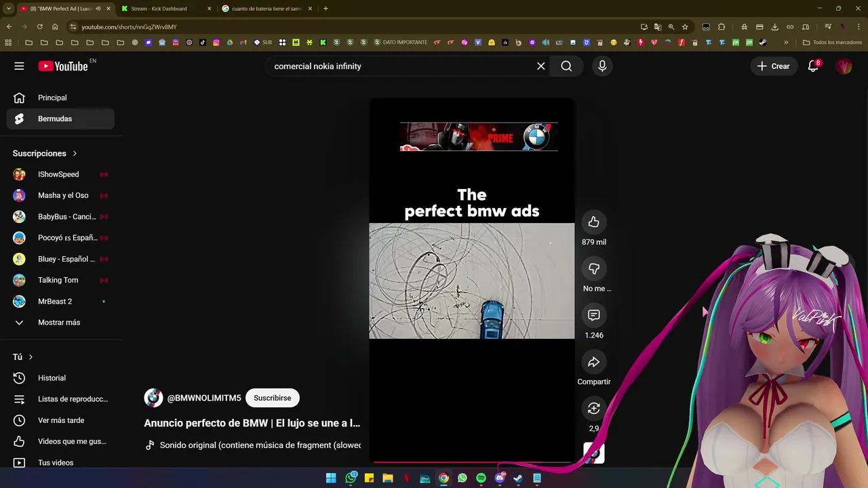Expand Mostrar más subscriptions
The height and width of the screenshot is (488, 868).
point(60,323)
